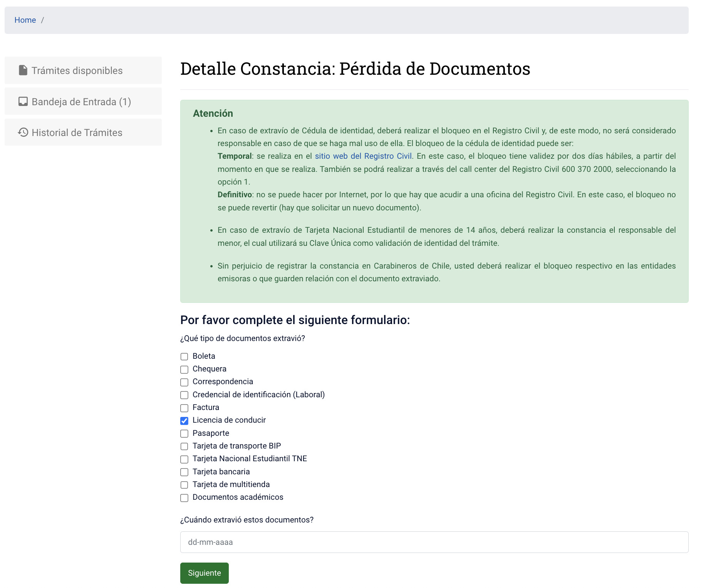
Task: Open the sitio web del Registro Civil link
Action: (x=362, y=156)
